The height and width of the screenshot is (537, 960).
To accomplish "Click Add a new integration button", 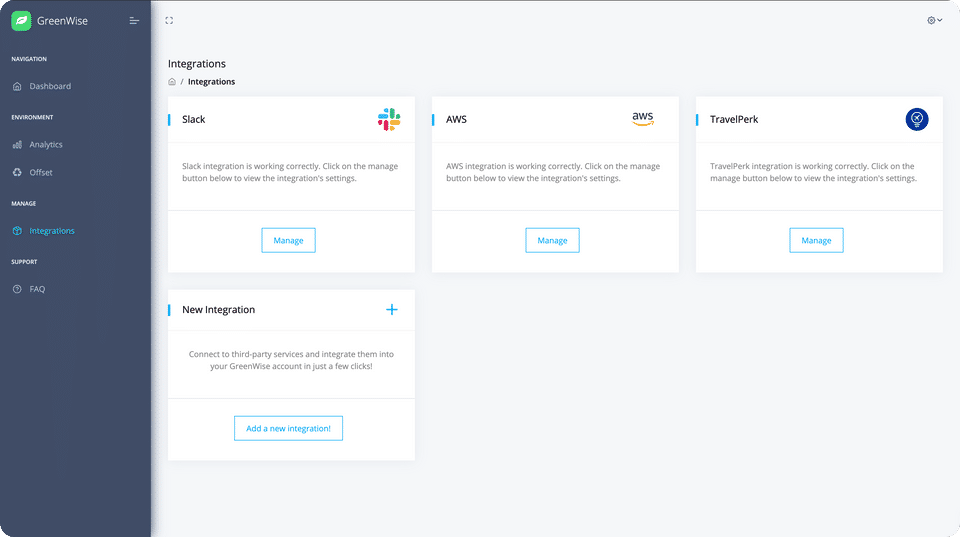I will pos(288,428).
